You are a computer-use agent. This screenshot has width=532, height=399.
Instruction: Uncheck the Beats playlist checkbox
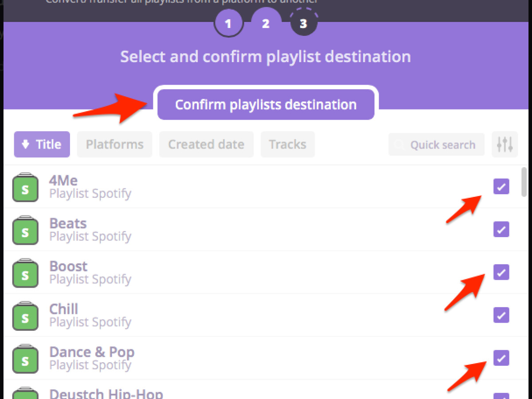(x=501, y=230)
